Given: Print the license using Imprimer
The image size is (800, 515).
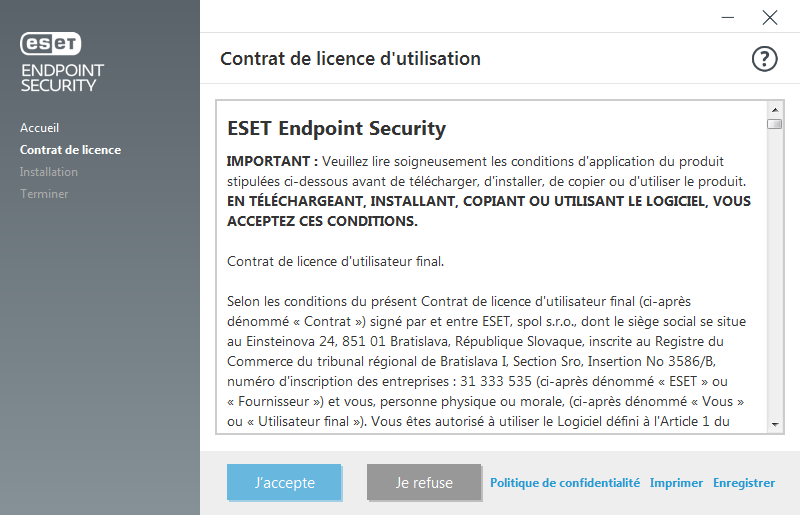Looking at the screenshot, I should click(676, 482).
